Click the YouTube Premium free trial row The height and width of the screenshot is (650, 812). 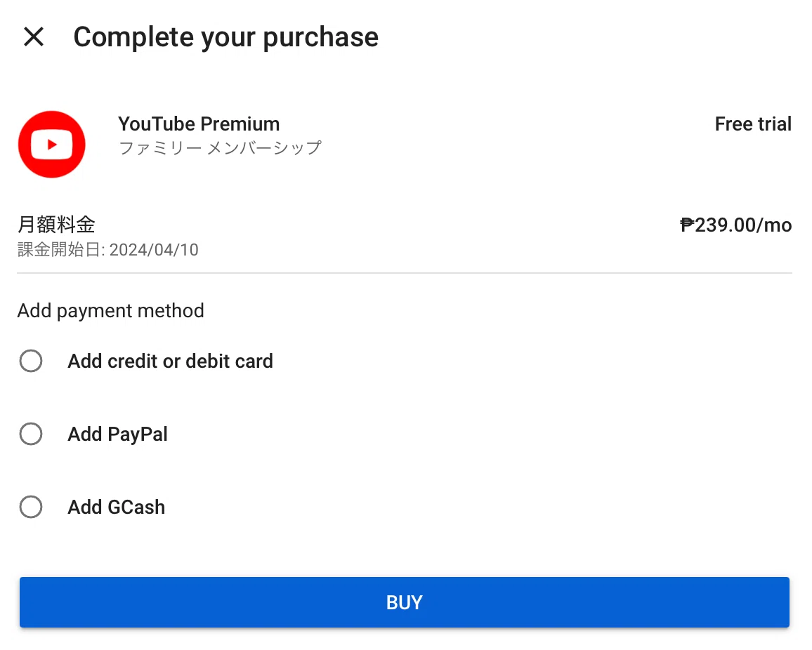(405, 145)
